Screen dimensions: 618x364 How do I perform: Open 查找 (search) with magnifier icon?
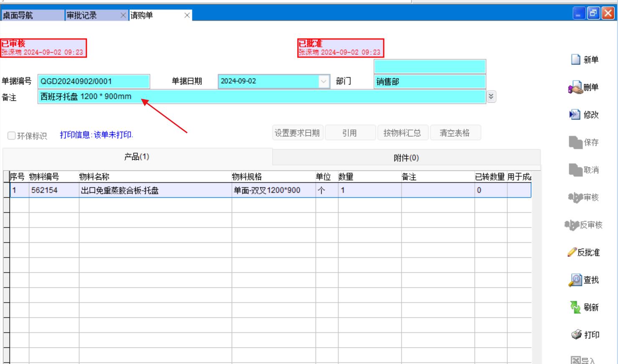coord(575,280)
